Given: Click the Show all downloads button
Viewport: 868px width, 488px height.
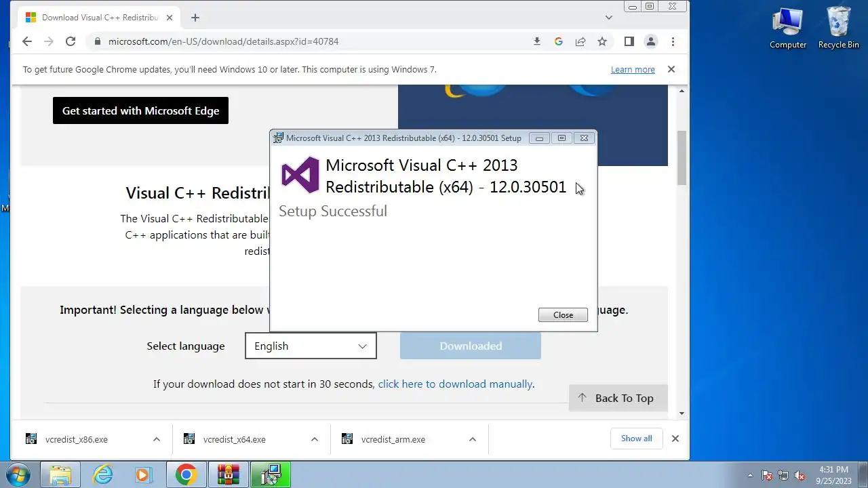Looking at the screenshot, I should tap(637, 439).
